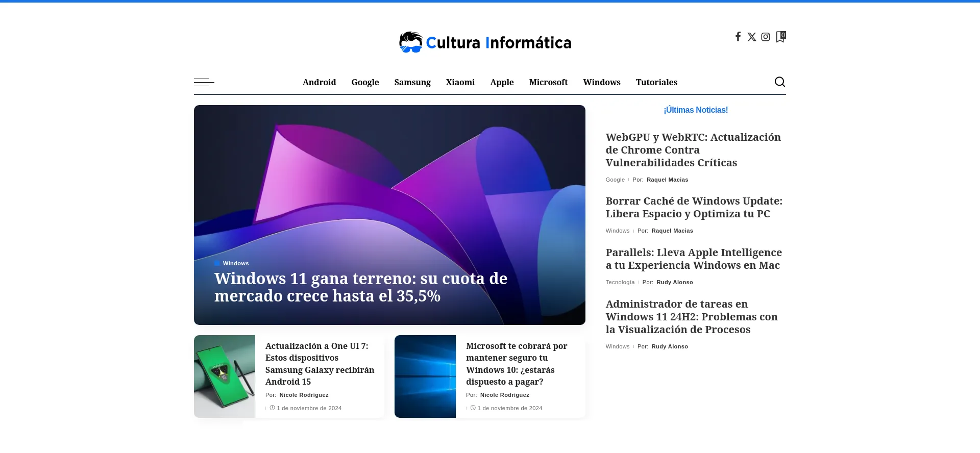This screenshot has height=453, width=980.
Task: Open Parallels Apple Intelligence article
Action: (x=694, y=259)
